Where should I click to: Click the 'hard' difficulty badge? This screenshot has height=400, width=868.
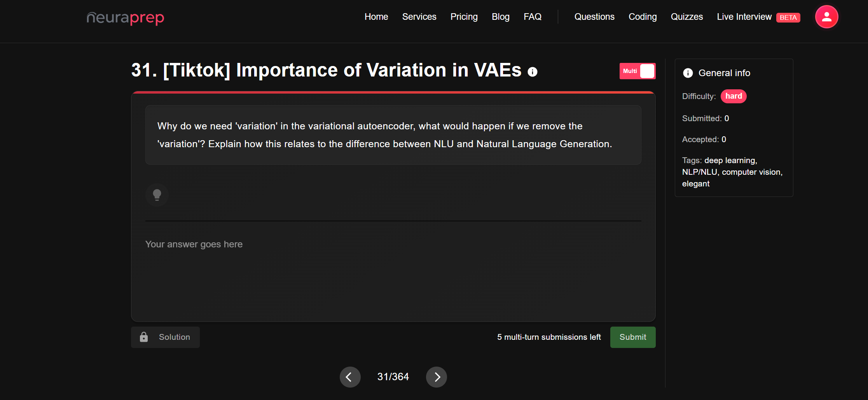point(733,96)
